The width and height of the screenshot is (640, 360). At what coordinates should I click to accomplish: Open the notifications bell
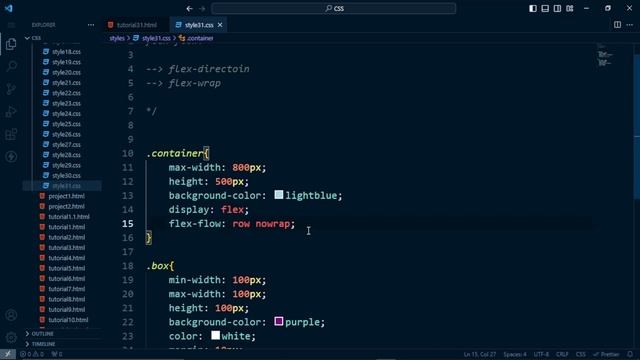pyautogui.click(x=630, y=354)
